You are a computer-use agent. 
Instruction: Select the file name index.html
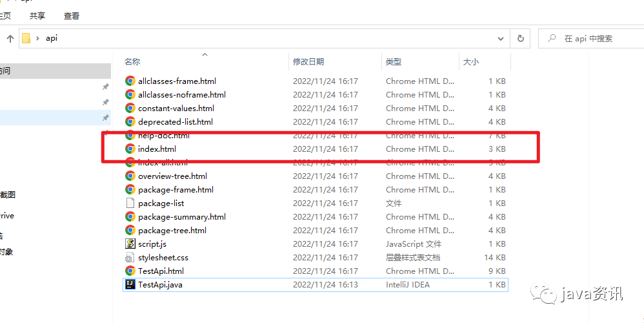pyautogui.click(x=157, y=149)
